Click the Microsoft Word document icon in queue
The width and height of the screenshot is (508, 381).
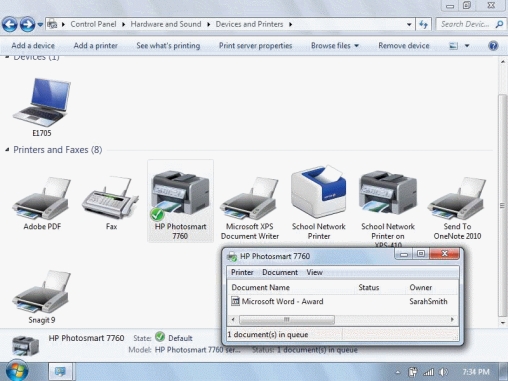[235, 301]
